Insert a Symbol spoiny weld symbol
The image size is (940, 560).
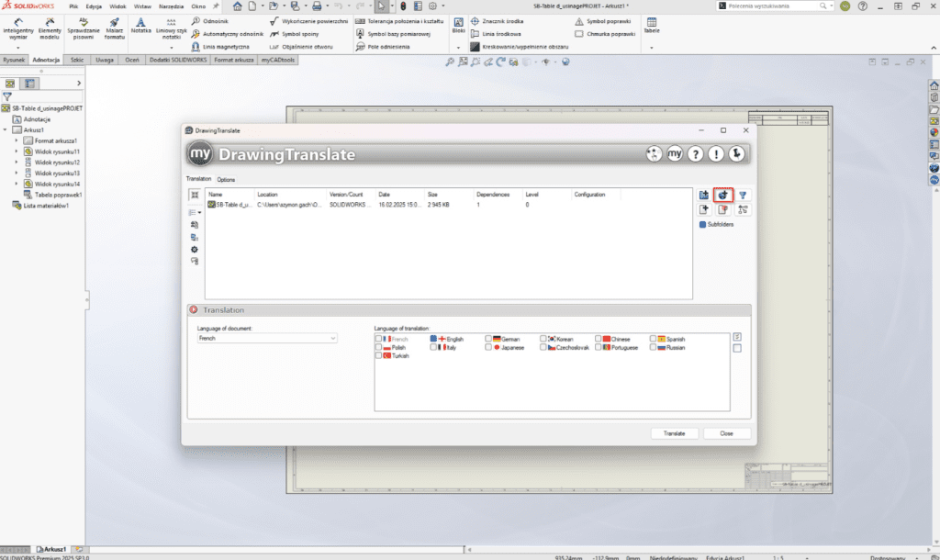(295, 34)
